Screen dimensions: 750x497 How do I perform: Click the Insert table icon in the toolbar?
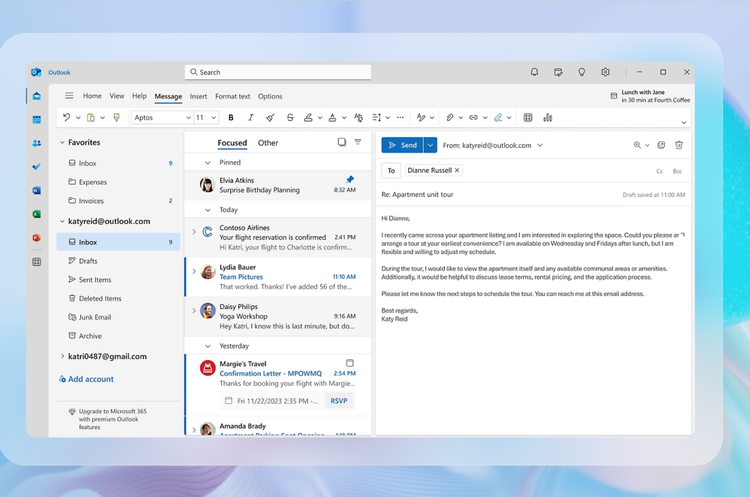click(x=528, y=117)
